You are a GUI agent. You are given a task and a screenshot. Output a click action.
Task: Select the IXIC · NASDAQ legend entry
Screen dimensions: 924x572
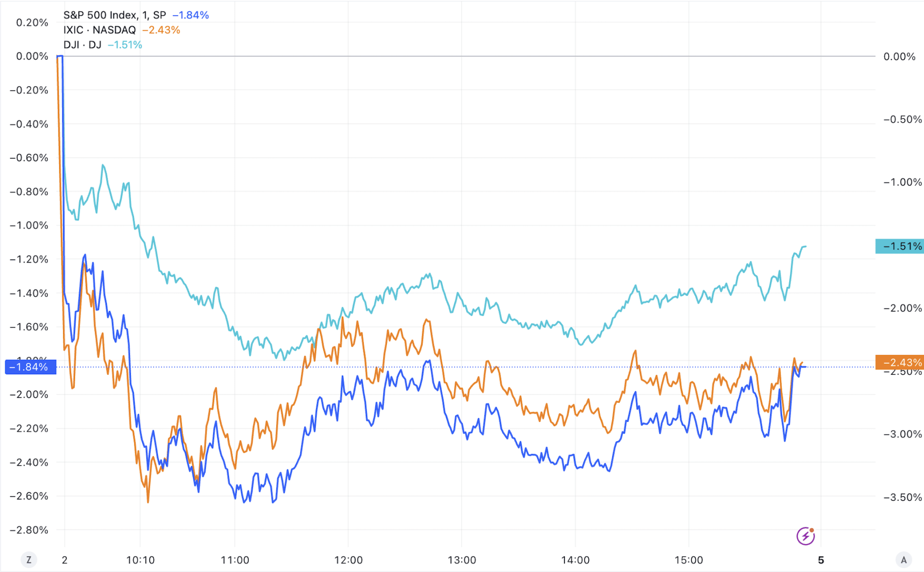[x=100, y=30]
